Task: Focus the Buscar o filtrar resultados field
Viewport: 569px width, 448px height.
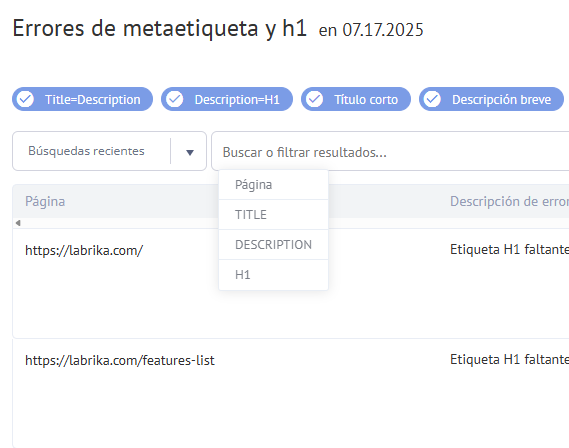Action: tap(390, 152)
